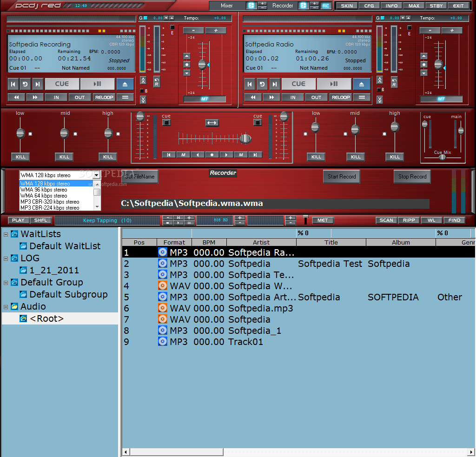Select the Default Subgroup item
Screen dimensions: 476x457
pyautogui.click(x=68, y=295)
